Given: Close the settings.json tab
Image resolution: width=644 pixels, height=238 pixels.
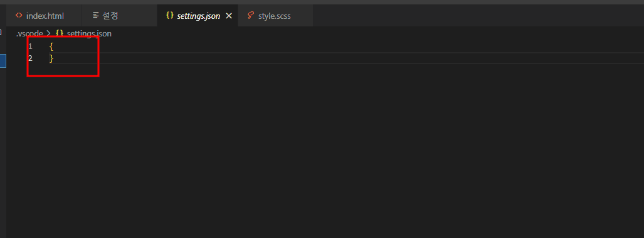Looking at the screenshot, I should pyautogui.click(x=229, y=16).
